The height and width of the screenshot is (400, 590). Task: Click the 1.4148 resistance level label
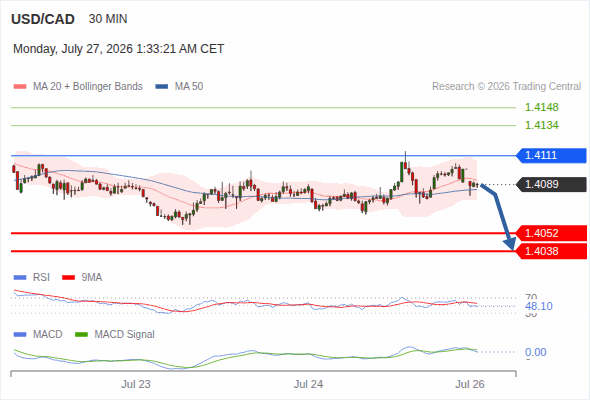click(x=541, y=107)
